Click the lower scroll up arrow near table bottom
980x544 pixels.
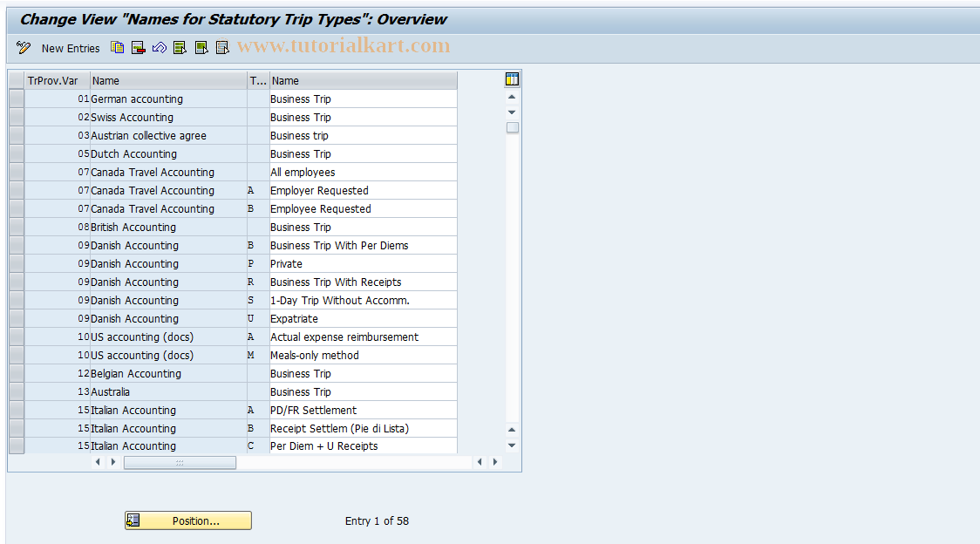click(x=512, y=430)
